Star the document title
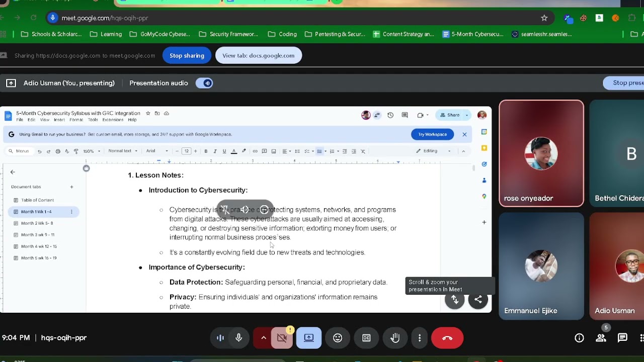Image resolution: width=644 pixels, height=362 pixels. pos(148,113)
